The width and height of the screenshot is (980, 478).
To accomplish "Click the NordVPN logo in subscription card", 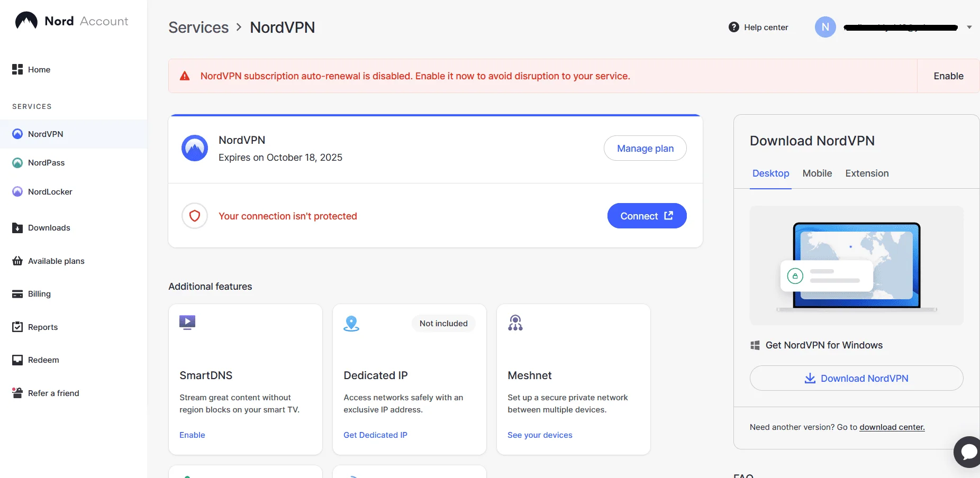I will [x=195, y=148].
